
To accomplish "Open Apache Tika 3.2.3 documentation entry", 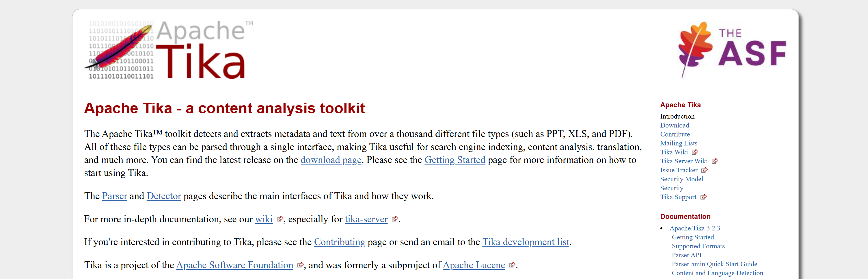I will (694, 228).
